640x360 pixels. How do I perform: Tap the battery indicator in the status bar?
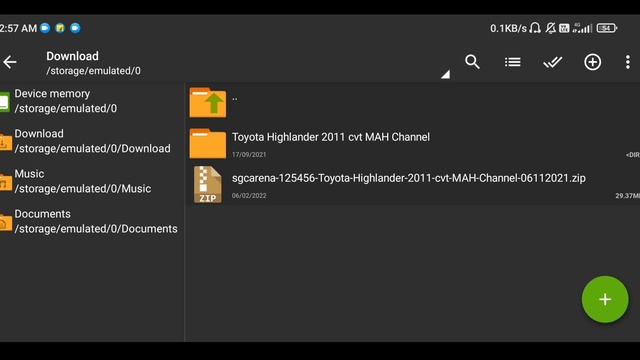tap(607, 28)
